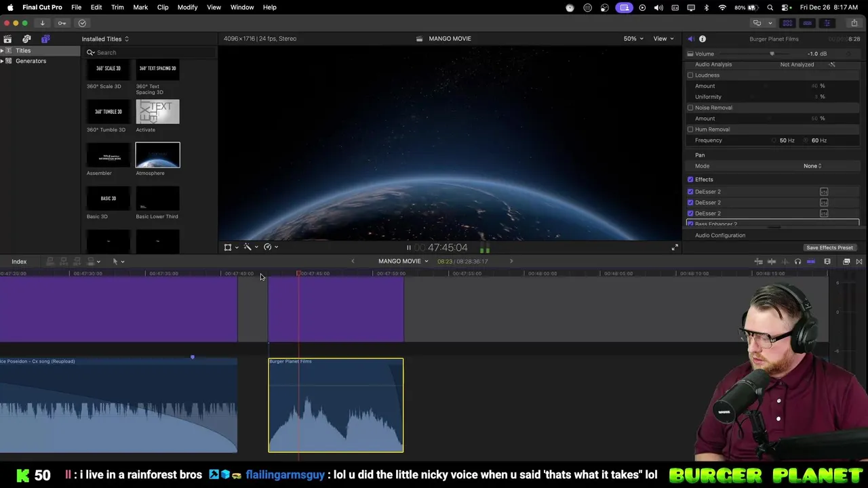Open the viewer View dropdown
This screenshot has width=868, height=488.
663,39
